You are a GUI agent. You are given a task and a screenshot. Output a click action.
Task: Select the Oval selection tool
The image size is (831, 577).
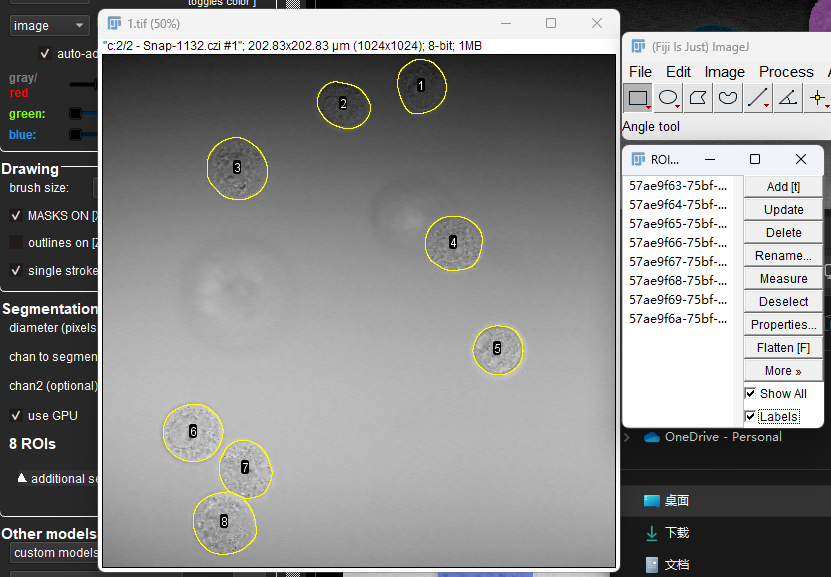668,98
